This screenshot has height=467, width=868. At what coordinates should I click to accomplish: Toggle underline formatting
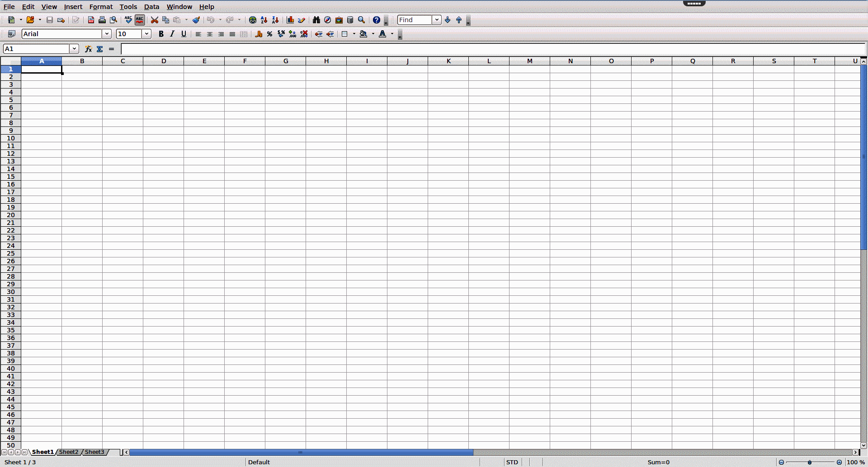click(x=184, y=34)
